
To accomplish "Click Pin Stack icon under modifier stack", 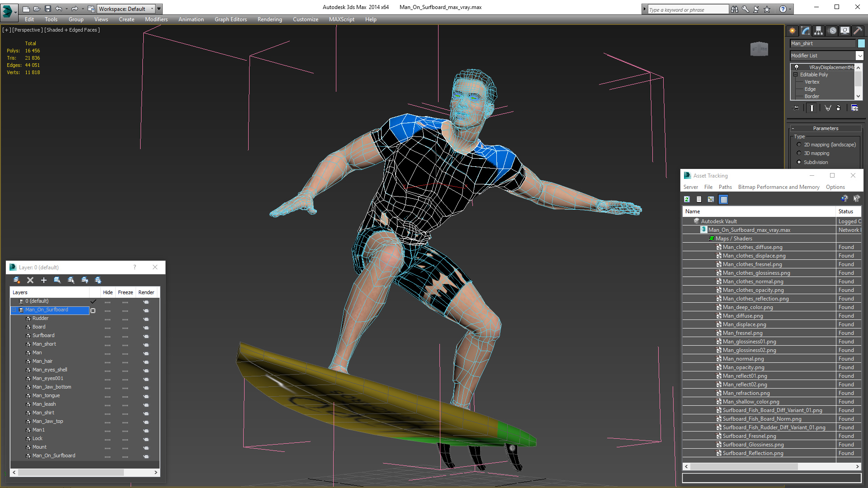I will [796, 108].
